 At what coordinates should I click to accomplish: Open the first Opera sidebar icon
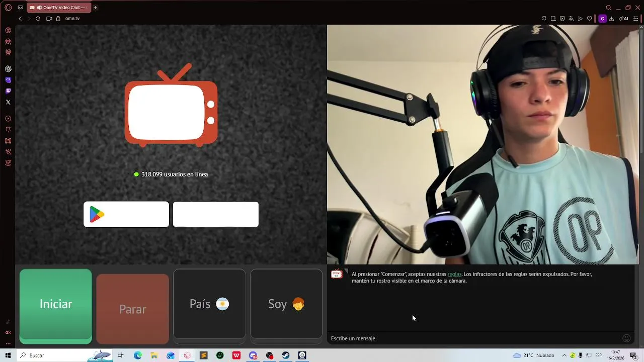pyautogui.click(x=8, y=30)
